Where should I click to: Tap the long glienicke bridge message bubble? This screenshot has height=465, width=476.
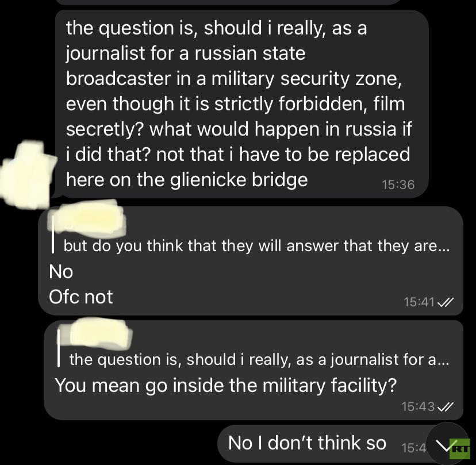pos(241,104)
